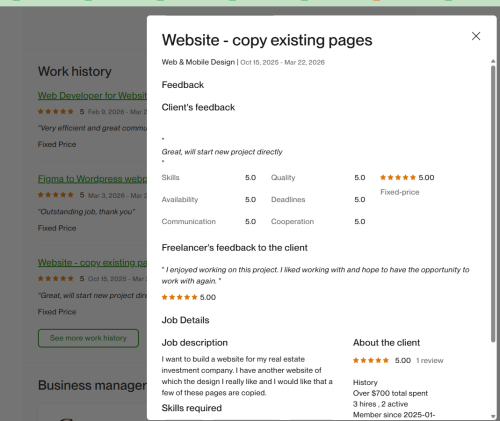Viewport: 500px width, 421px height.
Task: Click the Availability rating label
Action: click(180, 200)
